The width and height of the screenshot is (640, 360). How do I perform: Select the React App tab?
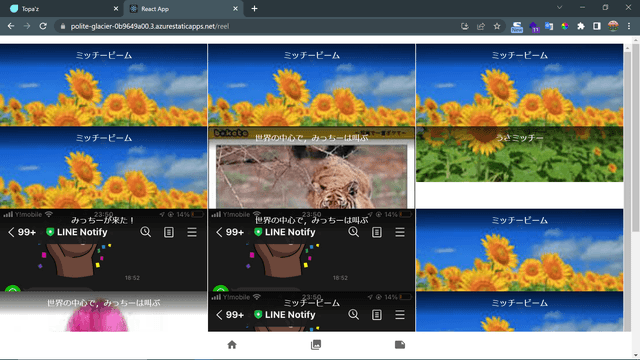184,9
